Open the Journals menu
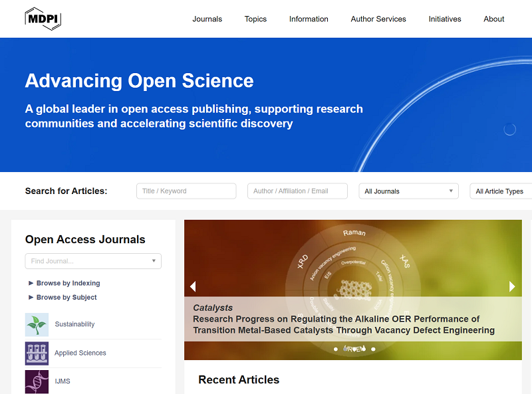The image size is (532, 394). [x=207, y=19]
